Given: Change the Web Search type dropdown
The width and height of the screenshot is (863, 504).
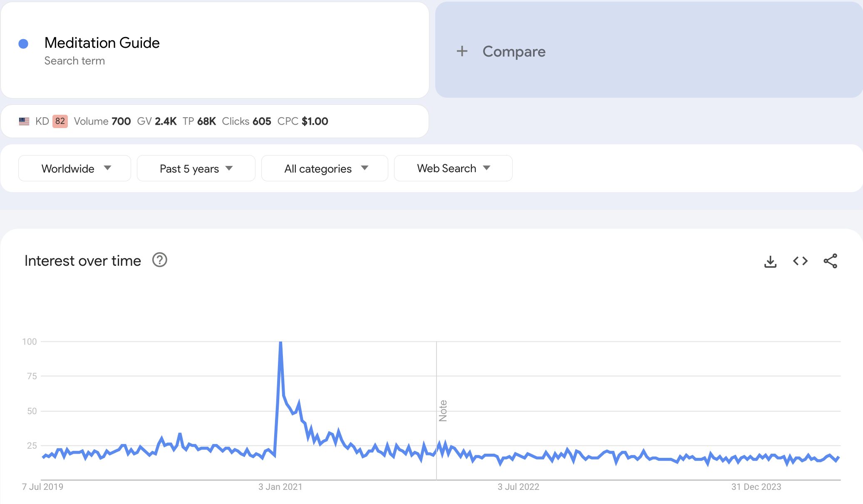Looking at the screenshot, I should (x=453, y=168).
